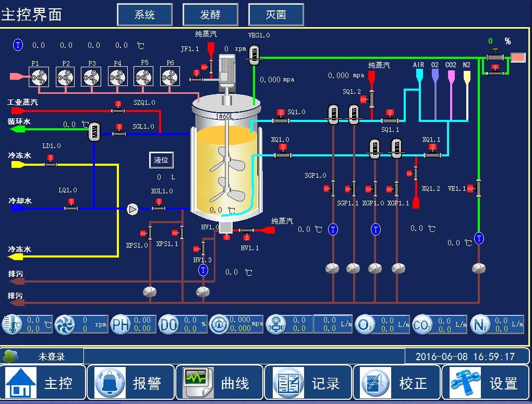The image size is (532, 404).
Task: Click the 液位 level button
Action: click(x=161, y=160)
